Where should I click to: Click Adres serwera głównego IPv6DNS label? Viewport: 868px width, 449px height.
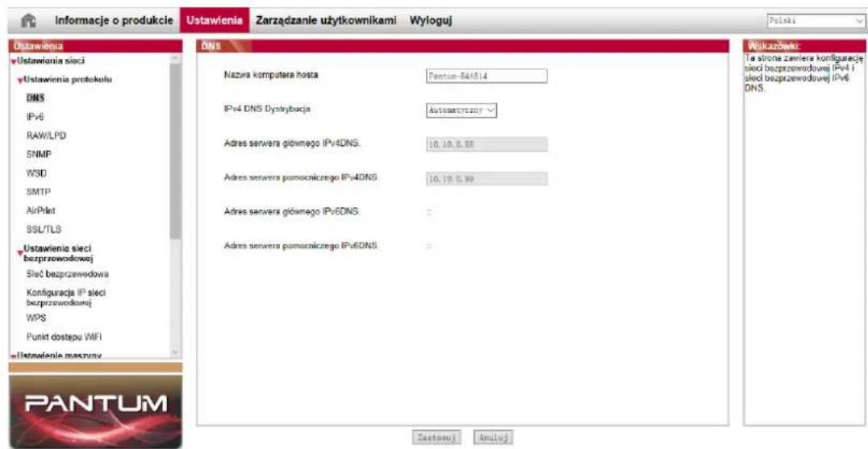click(292, 211)
